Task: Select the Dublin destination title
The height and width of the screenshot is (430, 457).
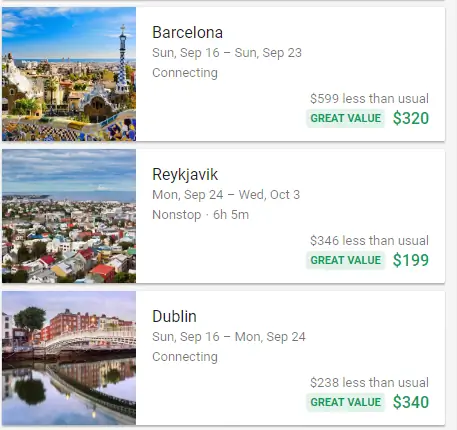Action: pyautogui.click(x=174, y=316)
